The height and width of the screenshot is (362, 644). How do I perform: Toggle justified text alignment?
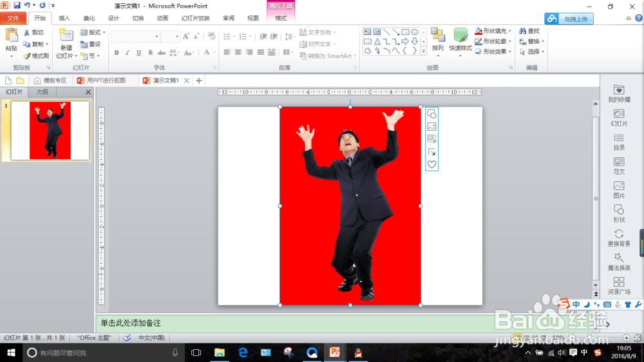click(260, 52)
